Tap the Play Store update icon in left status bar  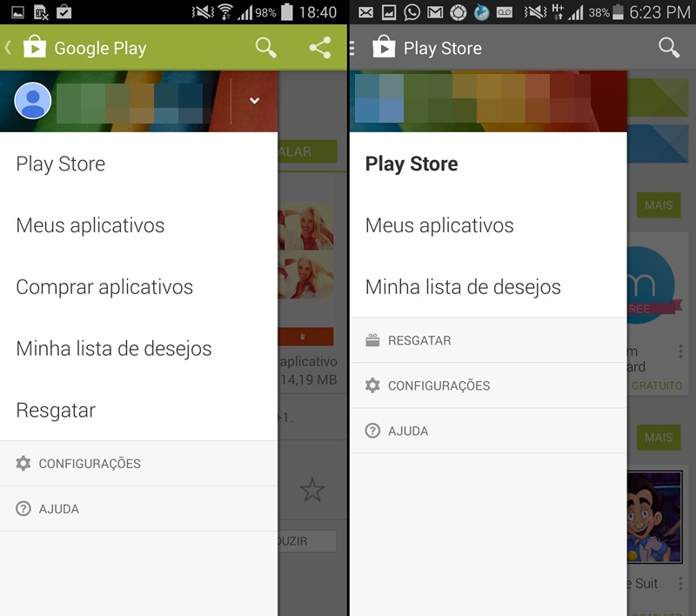coord(64,12)
